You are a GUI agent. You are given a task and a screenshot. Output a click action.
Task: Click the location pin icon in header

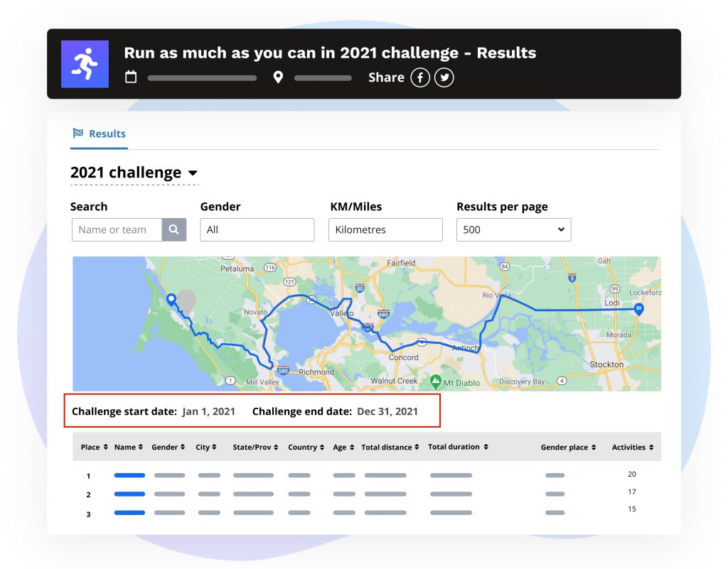(278, 77)
